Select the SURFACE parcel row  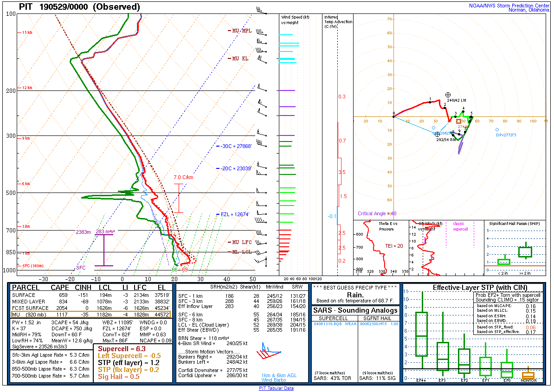[x=91, y=295]
